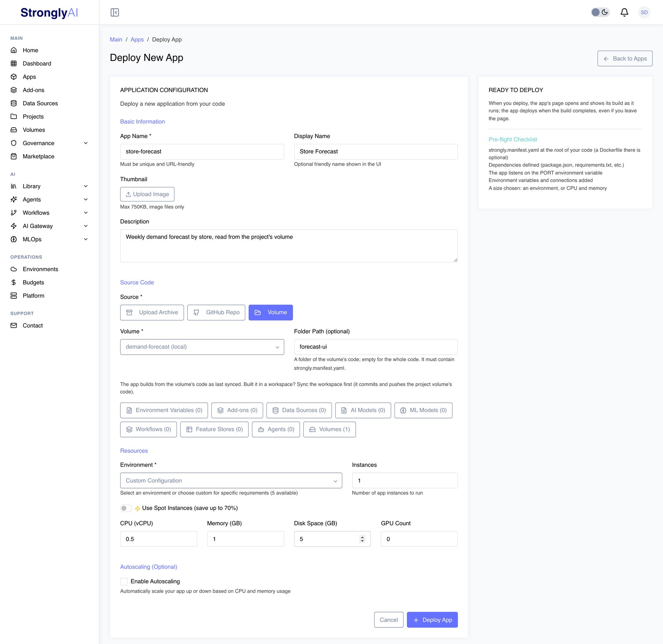Click the Budgets dollar icon
Screen dimensions: 663x644
(14, 282)
